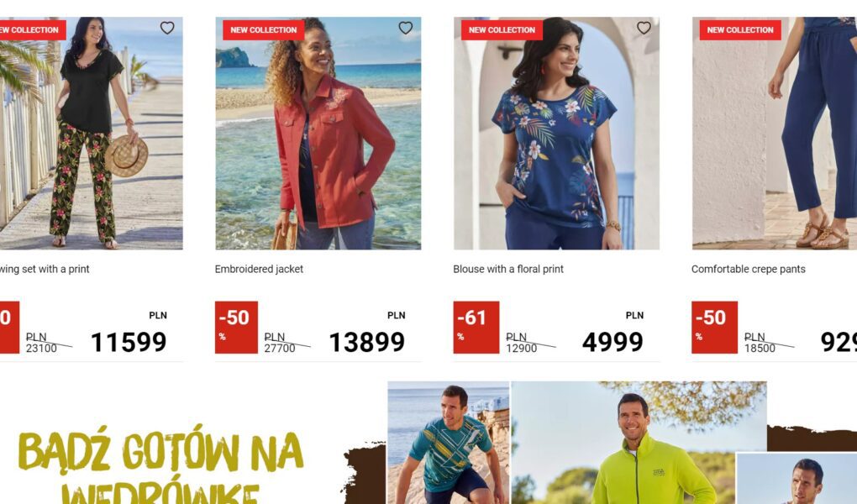Click the Bądź gotów na wędrówkę banner

[x=160, y=465]
